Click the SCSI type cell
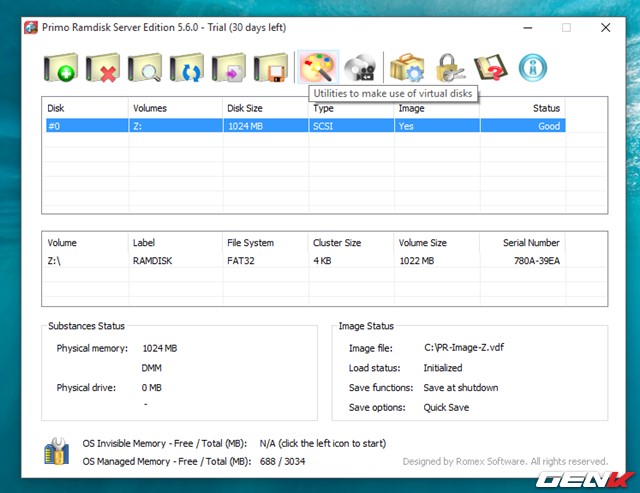This screenshot has height=493, width=640. (x=351, y=126)
